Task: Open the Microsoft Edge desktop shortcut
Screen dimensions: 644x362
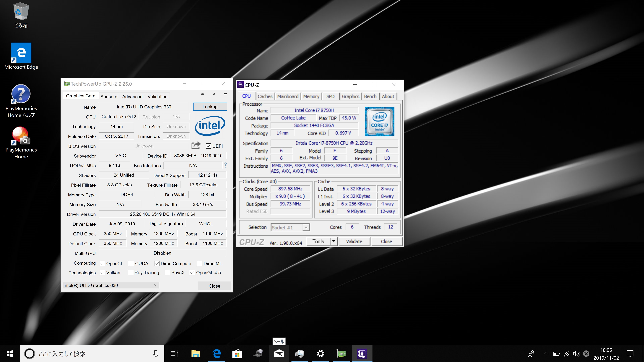Action: (x=21, y=56)
